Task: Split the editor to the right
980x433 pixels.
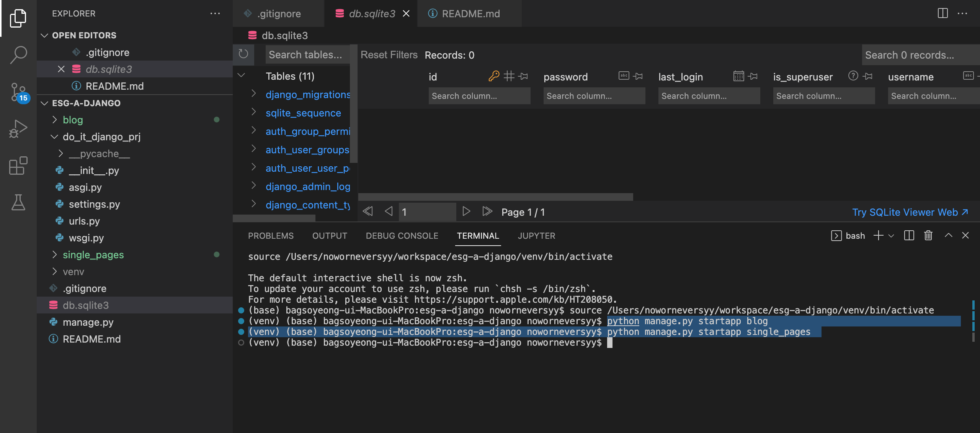Action: pyautogui.click(x=943, y=13)
